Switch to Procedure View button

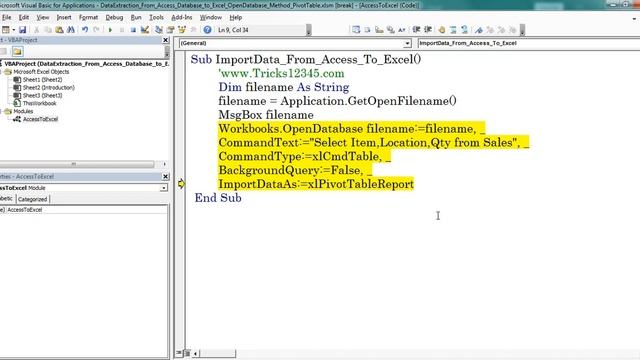pyautogui.click(x=179, y=353)
